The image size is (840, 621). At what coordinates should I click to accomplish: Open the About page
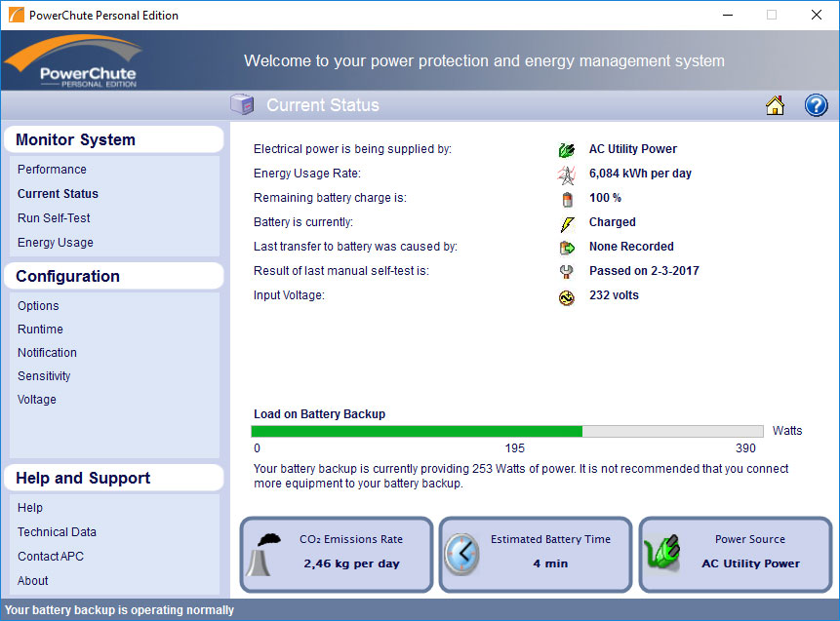[32, 581]
